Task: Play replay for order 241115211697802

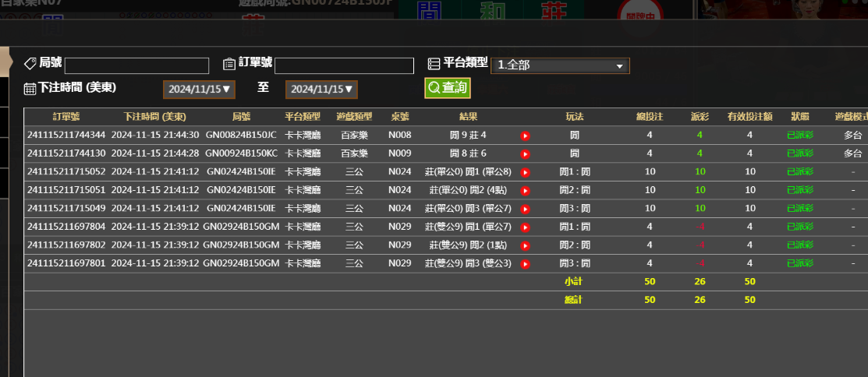Action: click(525, 245)
